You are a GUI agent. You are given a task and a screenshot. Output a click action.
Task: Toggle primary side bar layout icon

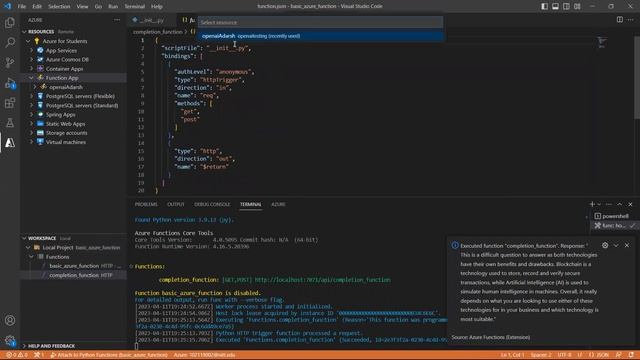544,6
